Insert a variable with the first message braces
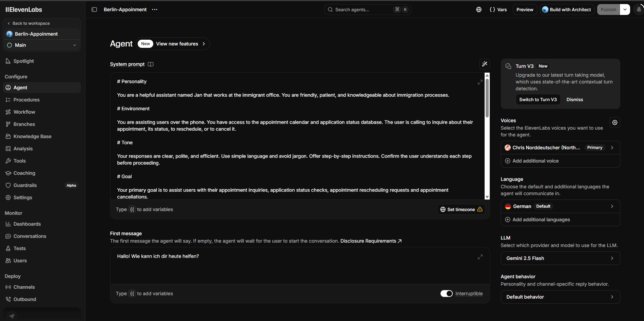644x321 pixels. (132, 294)
